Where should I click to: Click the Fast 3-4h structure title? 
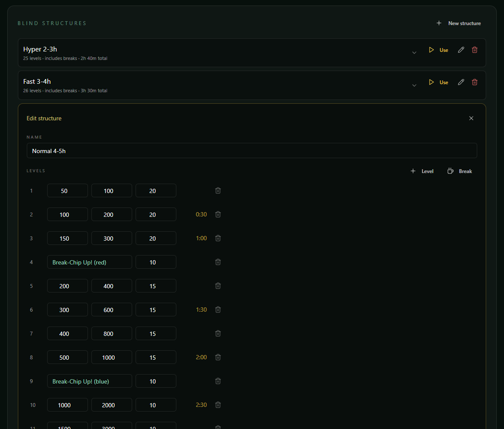pyautogui.click(x=37, y=81)
